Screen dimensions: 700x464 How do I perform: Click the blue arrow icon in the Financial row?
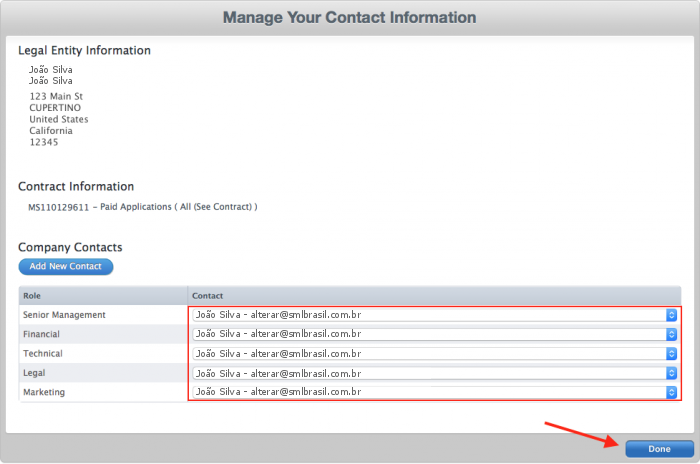pyautogui.click(x=672, y=334)
